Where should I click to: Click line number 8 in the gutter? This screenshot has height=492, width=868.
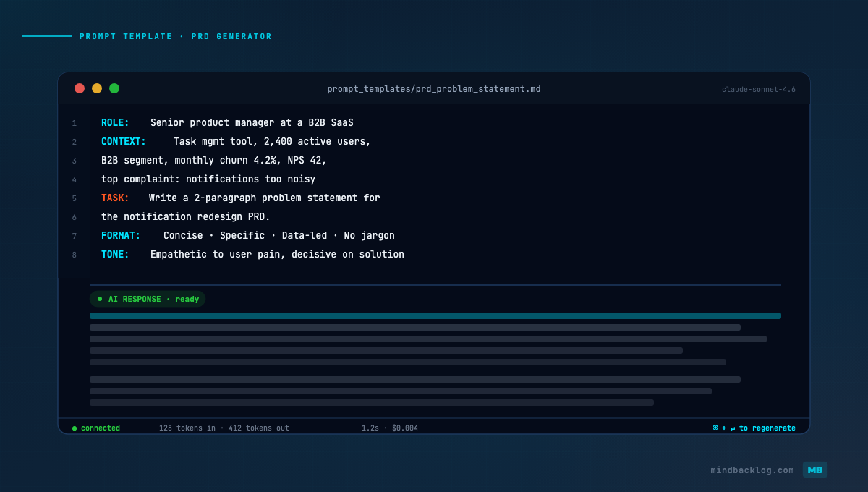click(x=74, y=255)
